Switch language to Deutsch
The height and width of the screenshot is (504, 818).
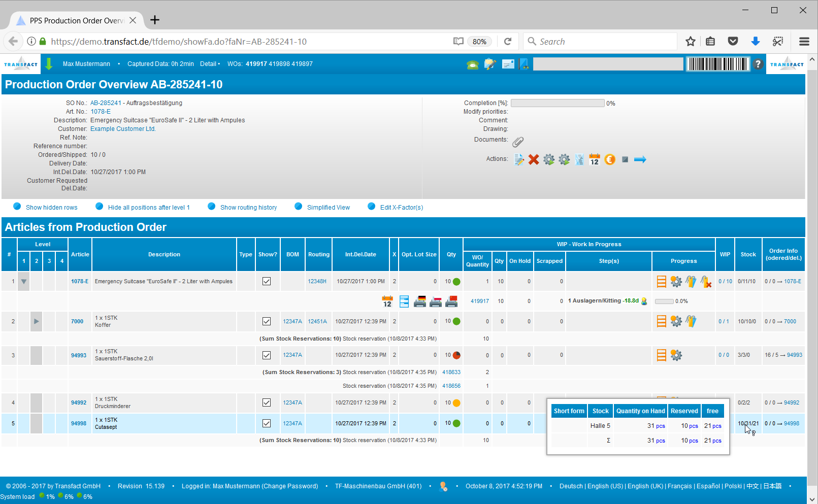point(571,486)
